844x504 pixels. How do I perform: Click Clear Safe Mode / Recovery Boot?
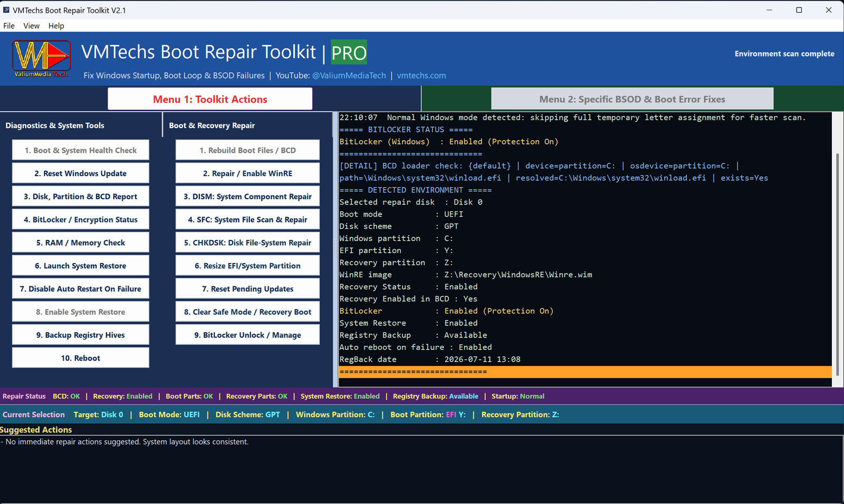(247, 312)
